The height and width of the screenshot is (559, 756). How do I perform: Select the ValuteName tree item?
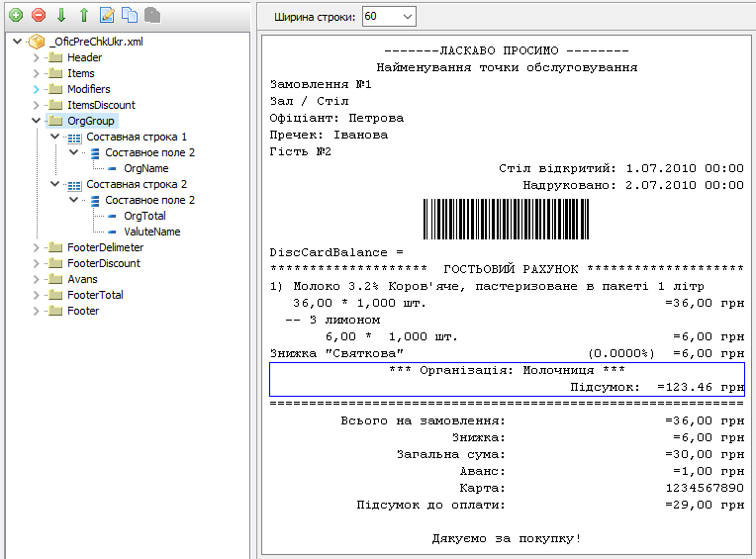(x=151, y=232)
